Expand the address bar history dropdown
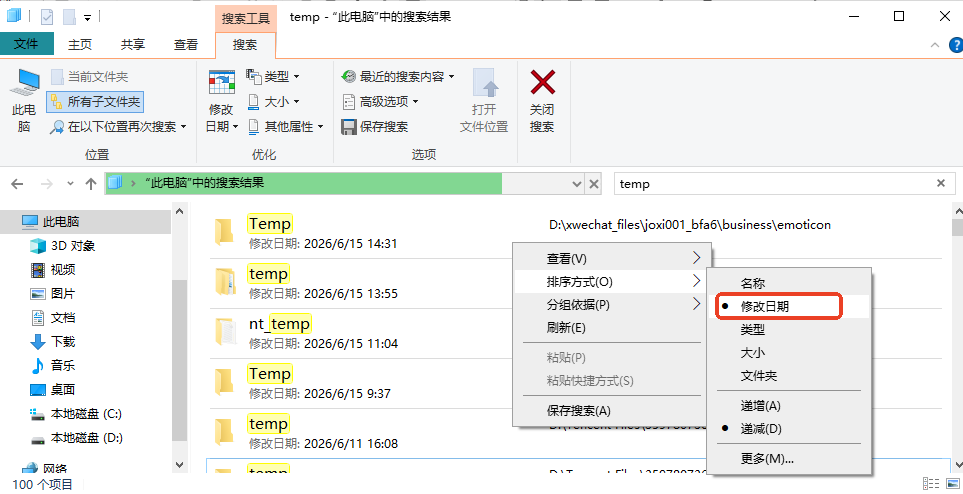The width and height of the screenshot is (963, 494). point(577,184)
